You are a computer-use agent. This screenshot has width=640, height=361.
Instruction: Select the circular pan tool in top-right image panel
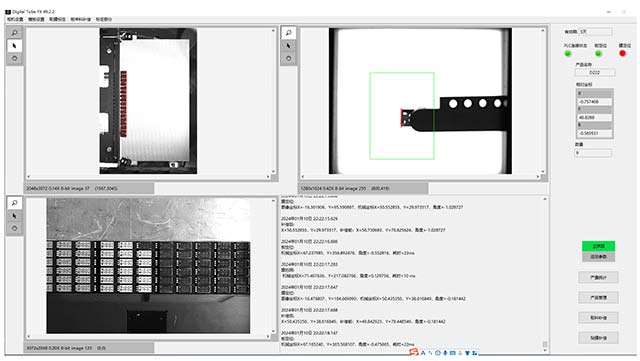point(289,58)
